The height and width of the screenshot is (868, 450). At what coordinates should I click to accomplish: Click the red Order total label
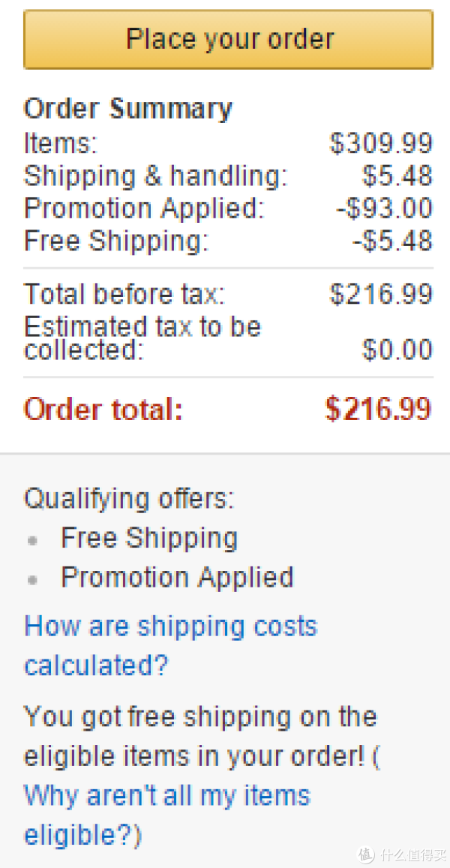coord(103,410)
